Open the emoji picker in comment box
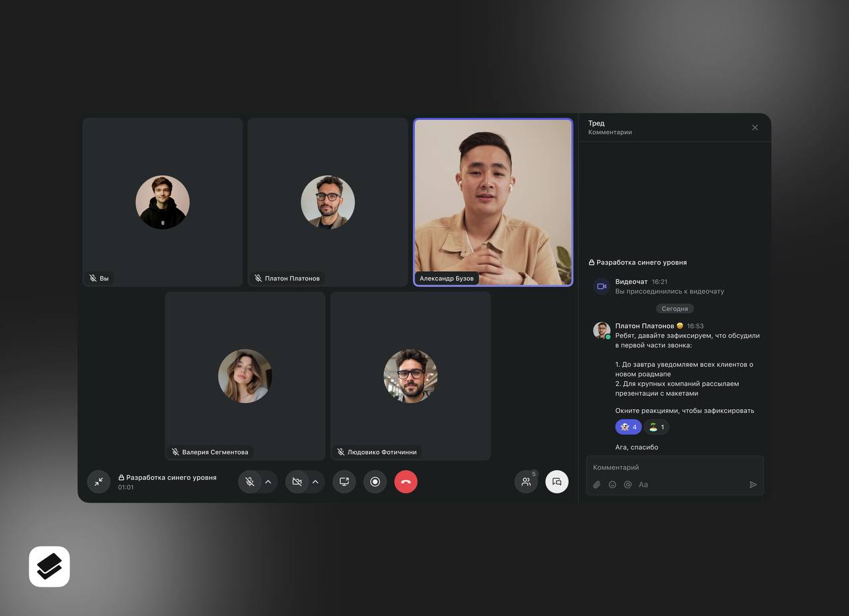Viewport: 849px width, 616px height. pyautogui.click(x=612, y=485)
